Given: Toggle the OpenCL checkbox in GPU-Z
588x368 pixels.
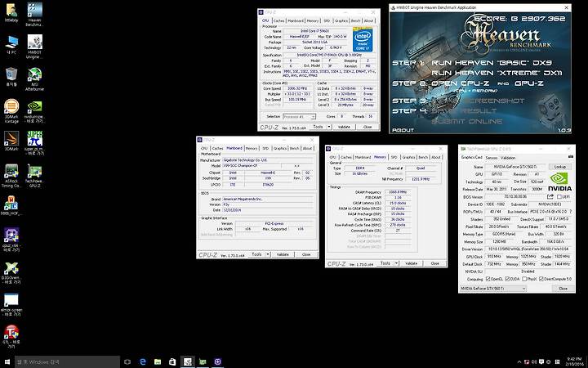Looking at the screenshot, I should point(488,279).
